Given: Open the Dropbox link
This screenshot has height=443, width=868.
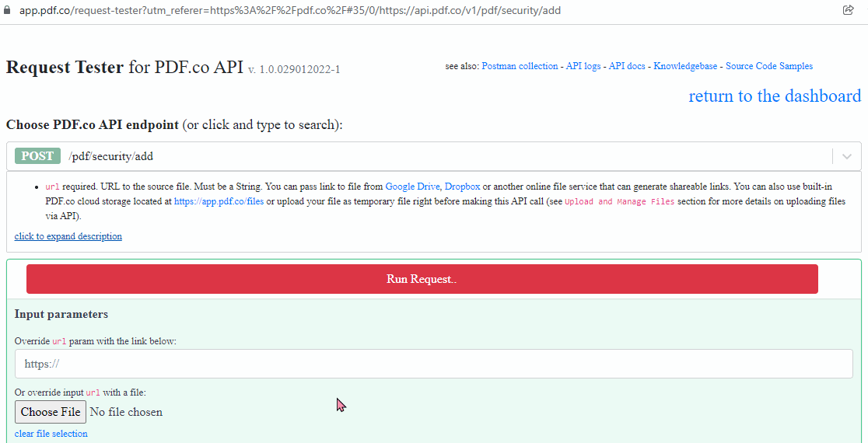Looking at the screenshot, I should pyautogui.click(x=462, y=187).
